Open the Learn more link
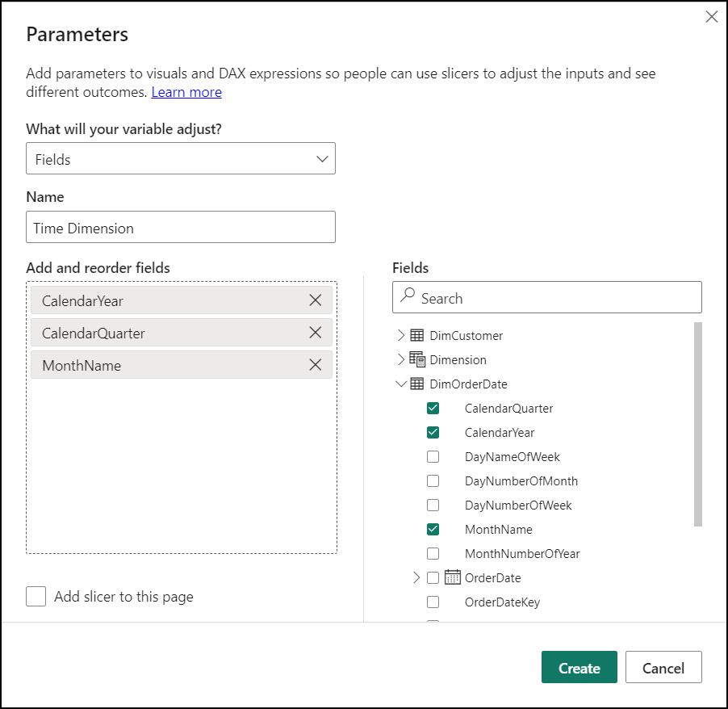This screenshot has width=728, height=709. click(x=186, y=91)
